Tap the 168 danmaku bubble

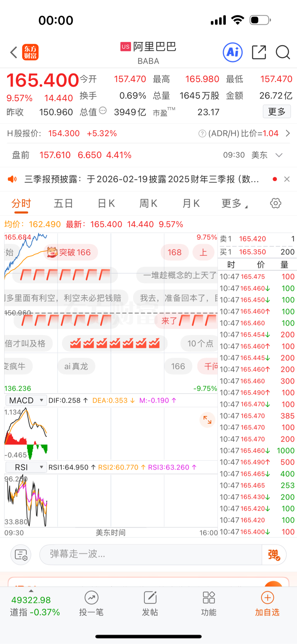click(174, 253)
